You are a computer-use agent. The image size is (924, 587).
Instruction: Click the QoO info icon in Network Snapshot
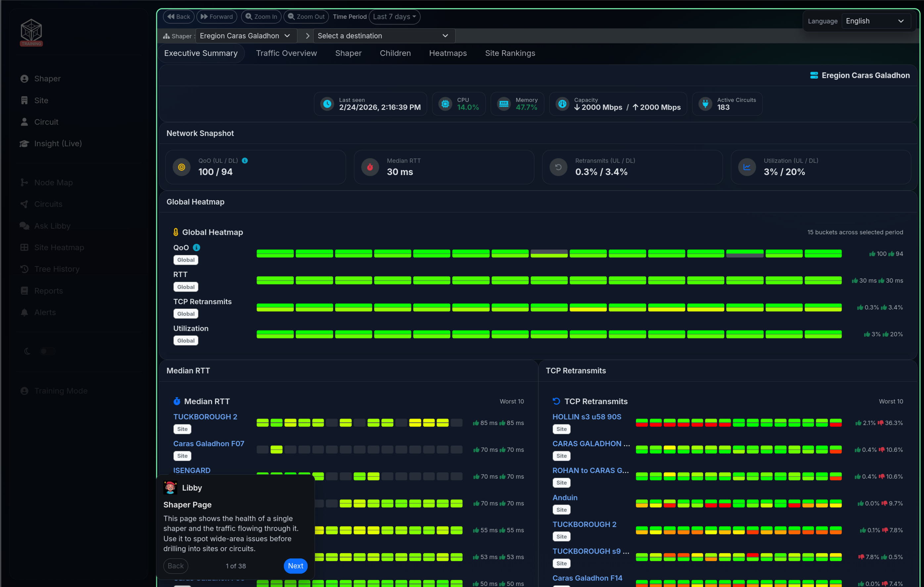pos(245,161)
